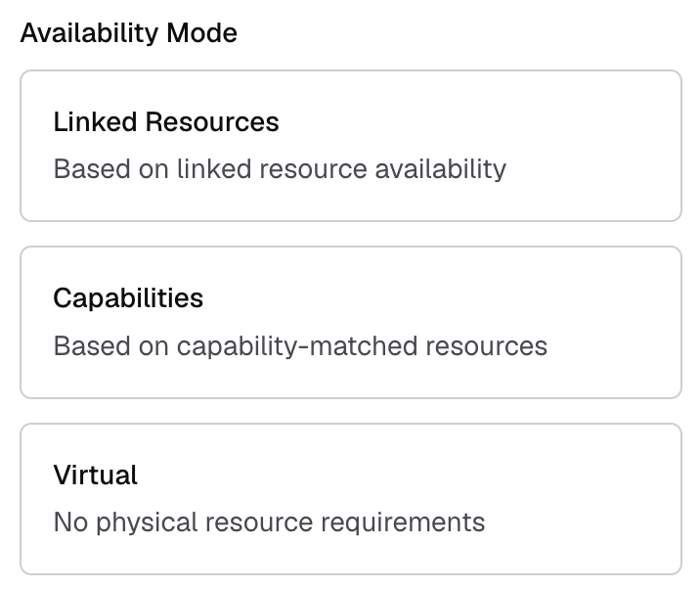The image size is (700, 589).
Task: Set availability to capability-matched resources
Action: [x=350, y=322]
